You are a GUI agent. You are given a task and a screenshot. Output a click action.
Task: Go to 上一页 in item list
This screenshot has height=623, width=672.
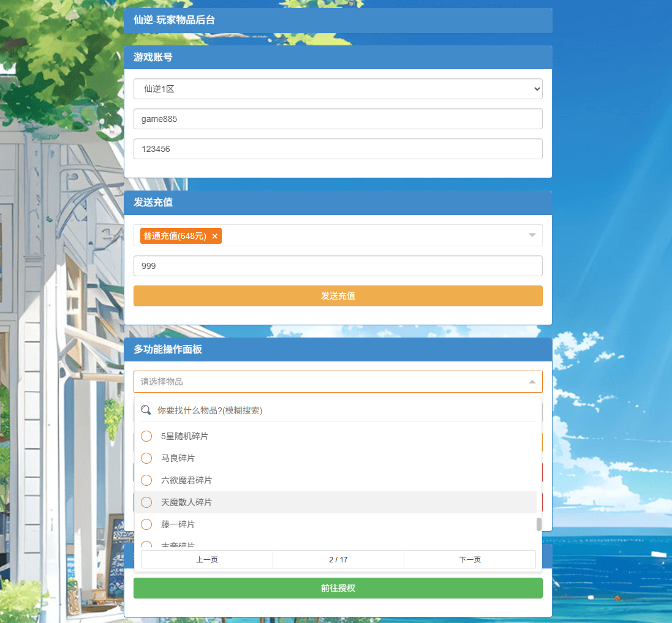(207, 559)
